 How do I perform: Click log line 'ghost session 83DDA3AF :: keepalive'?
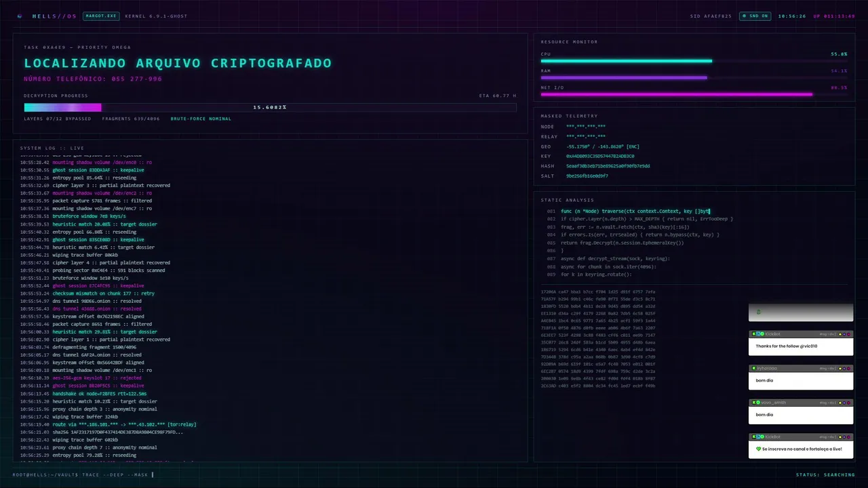(82, 170)
